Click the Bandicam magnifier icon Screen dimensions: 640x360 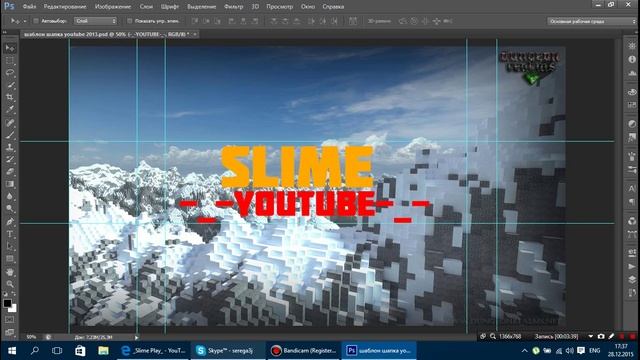(x=493, y=336)
